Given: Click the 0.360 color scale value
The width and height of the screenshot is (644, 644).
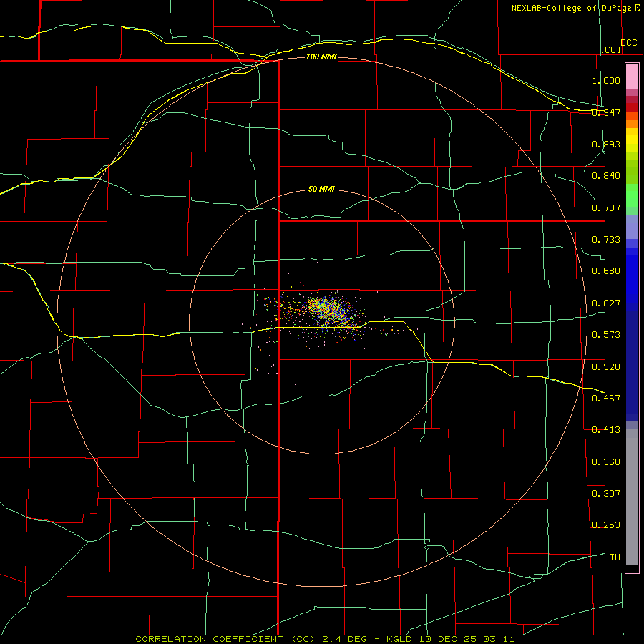Looking at the screenshot, I should 606,462.
